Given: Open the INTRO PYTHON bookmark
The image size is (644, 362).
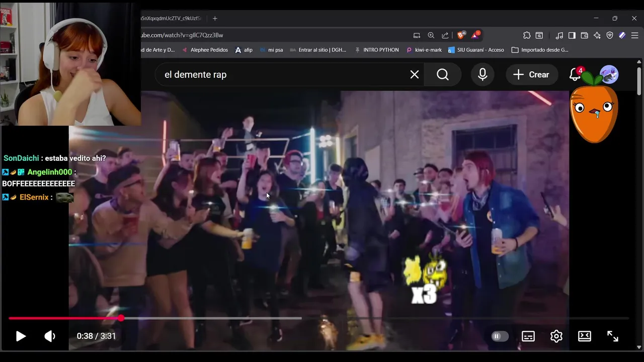Looking at the screenshot, I should tap(377, 50).
